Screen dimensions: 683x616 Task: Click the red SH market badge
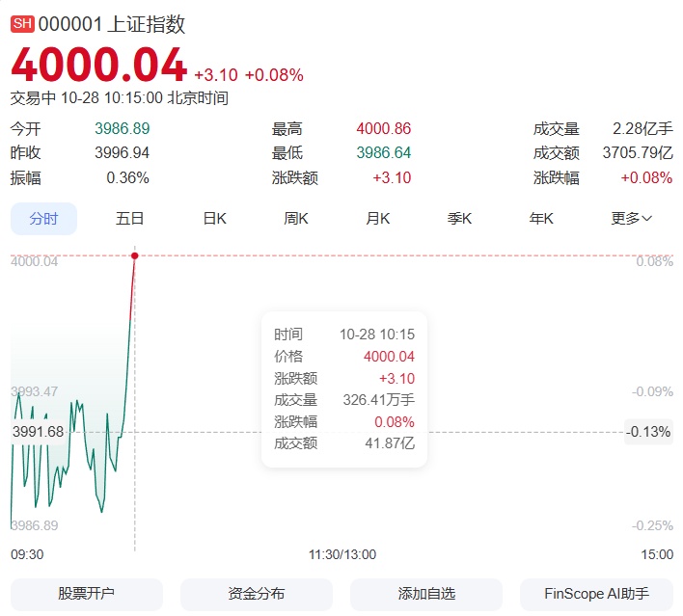tap(22, 25)
